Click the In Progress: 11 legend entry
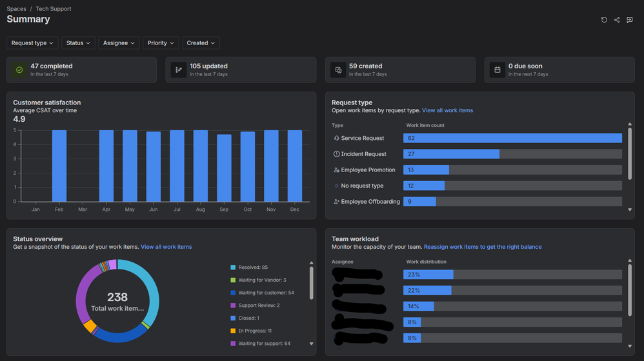This screenshot has height=361, width=644. (x=252, y=331)
